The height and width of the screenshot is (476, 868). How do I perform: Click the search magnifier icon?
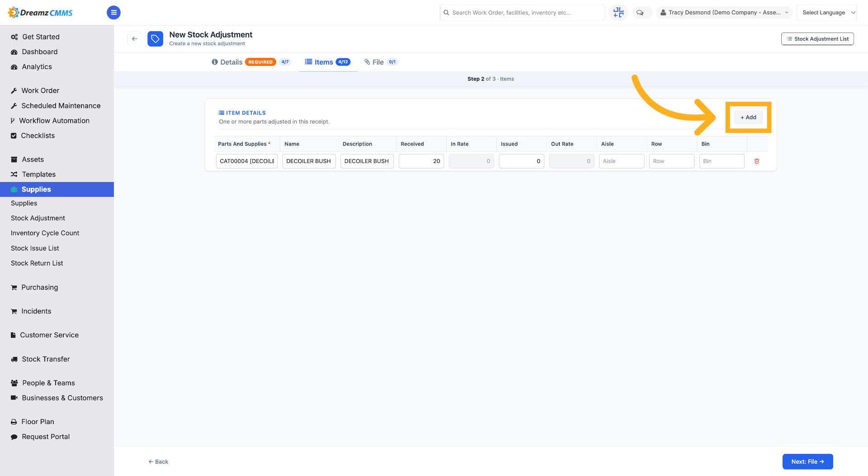coord(446,13)
